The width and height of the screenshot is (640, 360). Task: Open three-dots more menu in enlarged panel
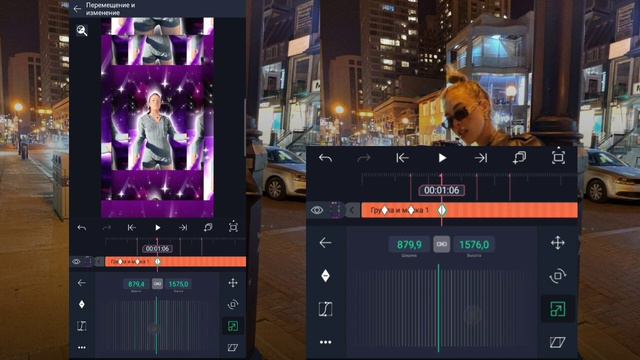coord(325,342)
